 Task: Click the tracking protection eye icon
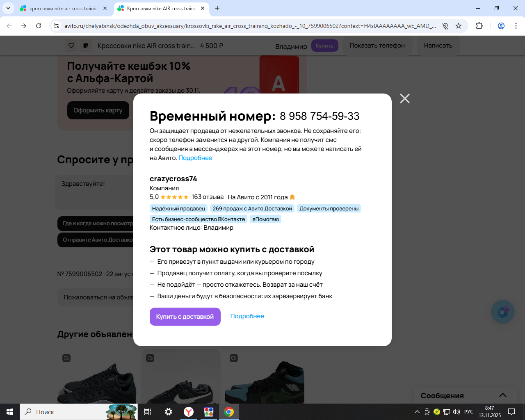click(445, 26)
